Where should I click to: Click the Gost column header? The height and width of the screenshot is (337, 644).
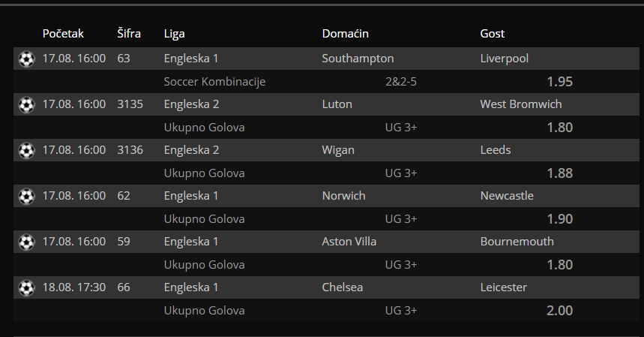pos(492,33)
